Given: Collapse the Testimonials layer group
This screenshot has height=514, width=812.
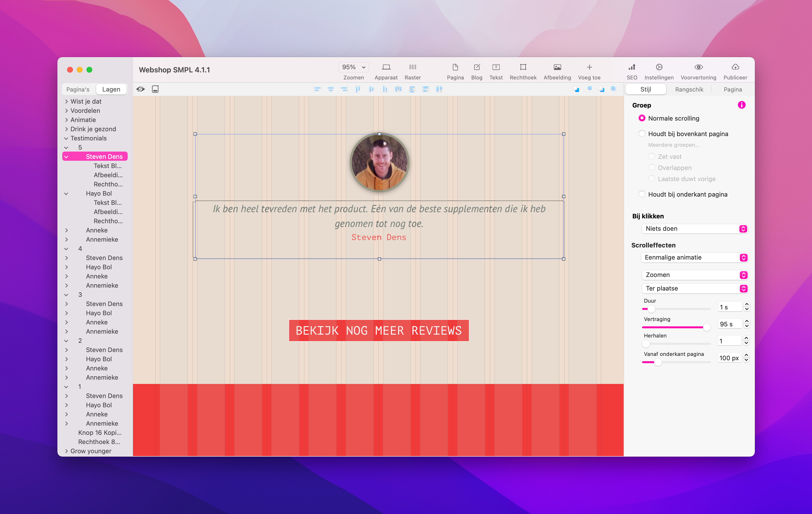Looking at the screenshot, I should 66,138.
